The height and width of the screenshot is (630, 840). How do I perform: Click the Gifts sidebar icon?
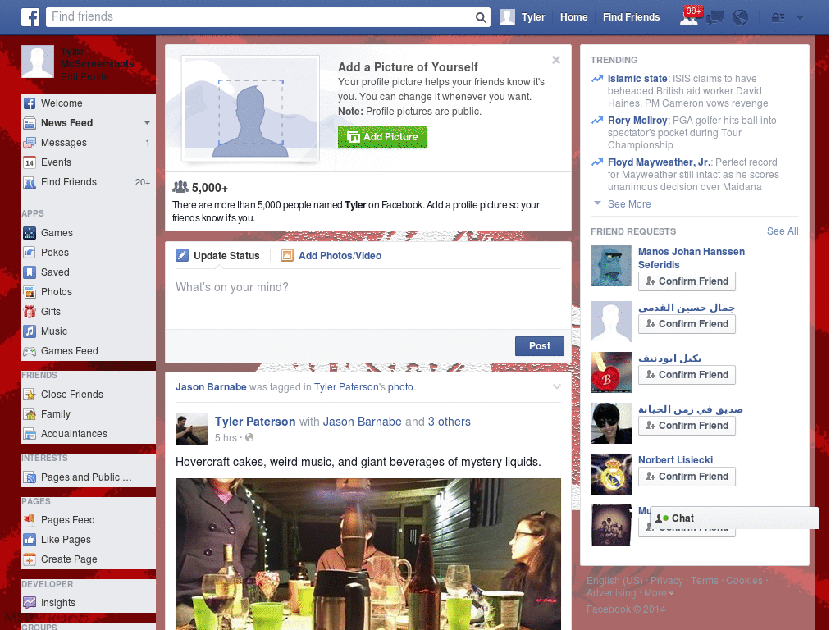pos(30,312)
